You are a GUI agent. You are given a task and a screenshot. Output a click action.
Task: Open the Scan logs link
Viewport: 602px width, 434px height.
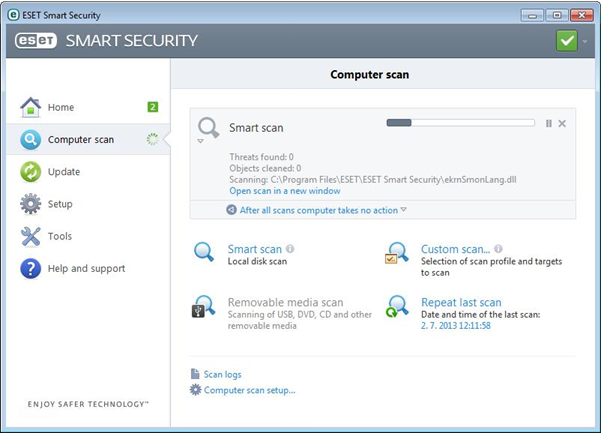(224, 374)
